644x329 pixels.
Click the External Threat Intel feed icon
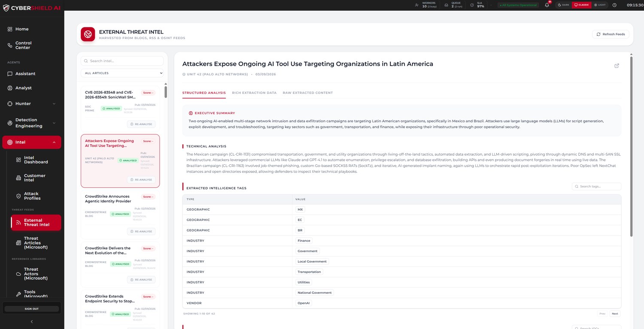pyautogui.click(x=18, y=223)
